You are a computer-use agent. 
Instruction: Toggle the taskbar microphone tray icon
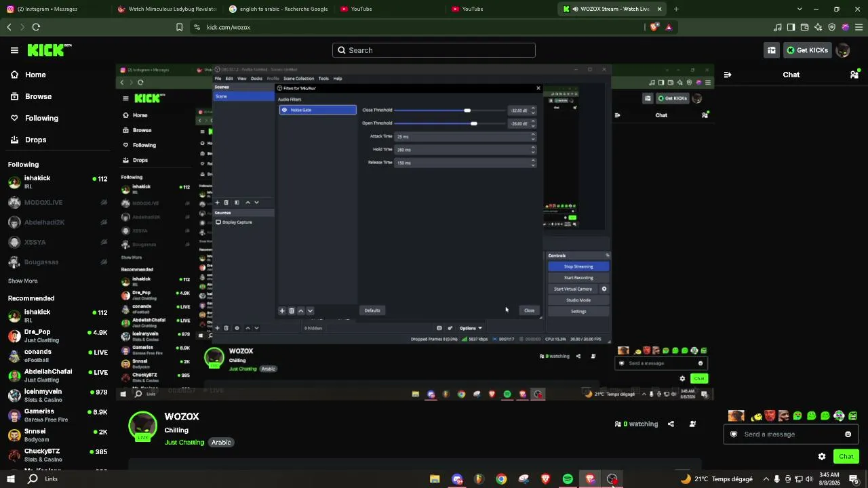777,479
